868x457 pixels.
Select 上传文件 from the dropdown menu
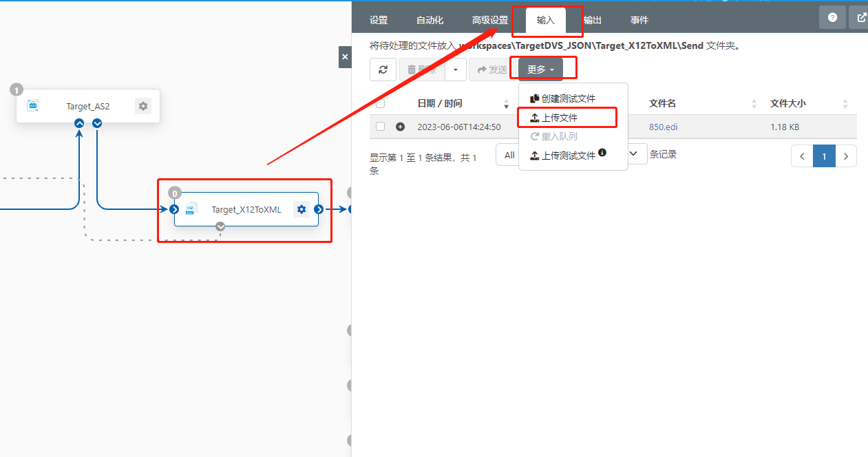coord(559,118)
